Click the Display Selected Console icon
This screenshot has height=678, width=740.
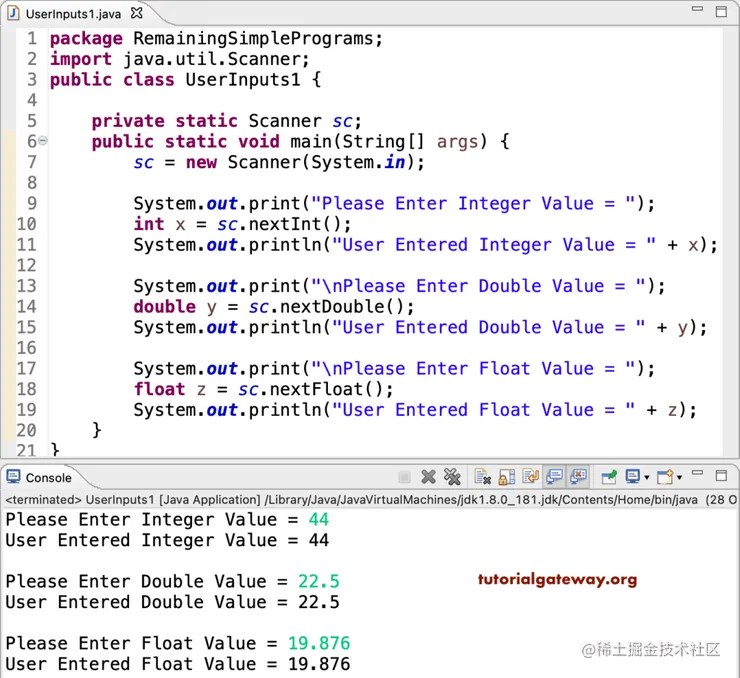pos(632,477)
